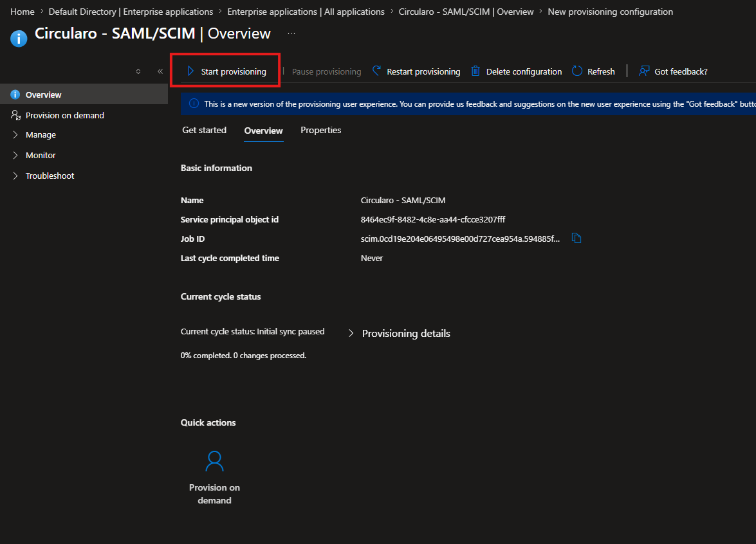The image size is (756, 544).
Task: Click the Basic information heading
Action: point(216,168)
